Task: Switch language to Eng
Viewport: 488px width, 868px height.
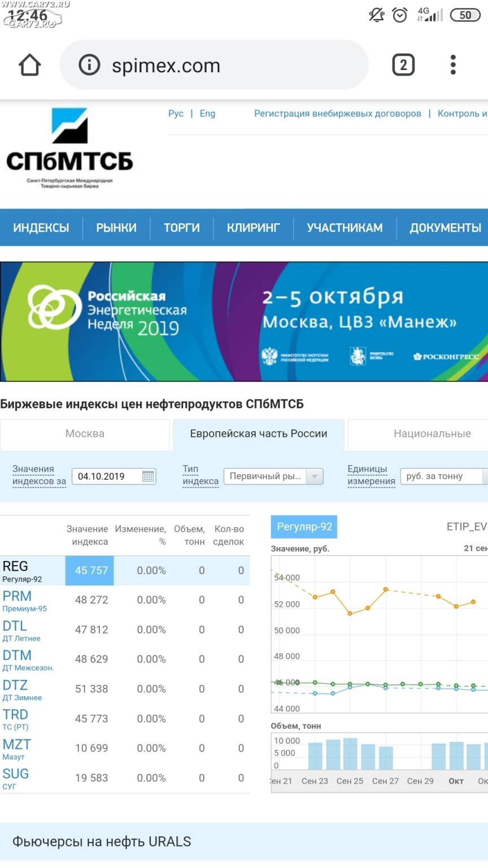Action: click(207, 114)
